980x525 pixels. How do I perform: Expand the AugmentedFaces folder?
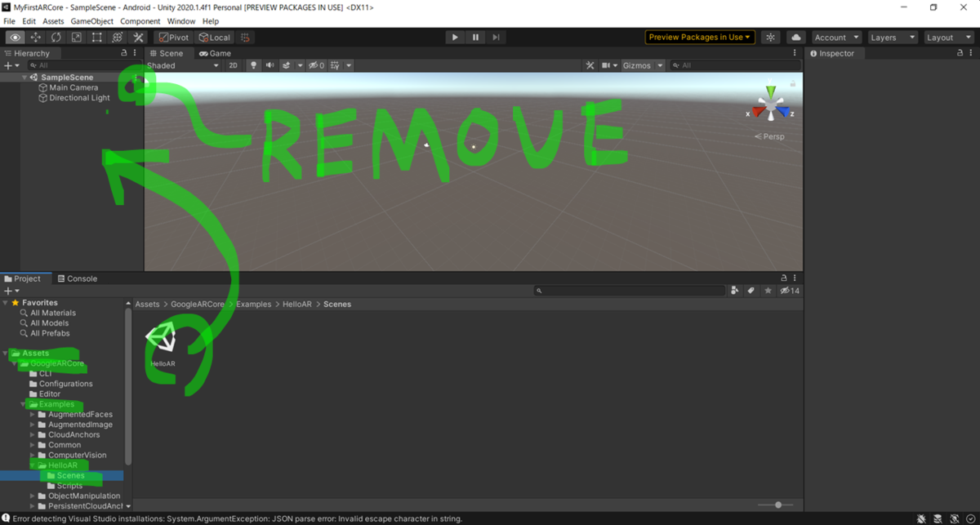pyautogui.click(x=33, y=415)
